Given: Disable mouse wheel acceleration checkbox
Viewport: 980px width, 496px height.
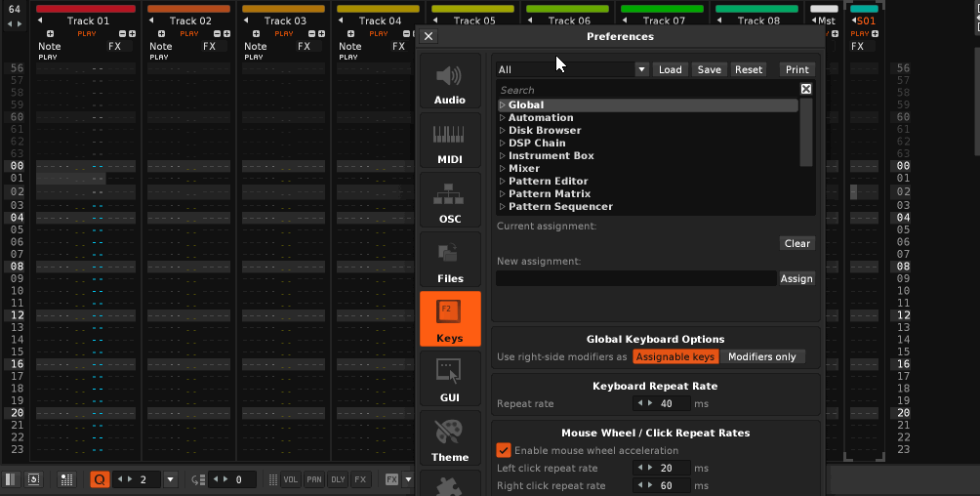Looking at the screenshot, I should pyautogui.click(x=504, y=450).
